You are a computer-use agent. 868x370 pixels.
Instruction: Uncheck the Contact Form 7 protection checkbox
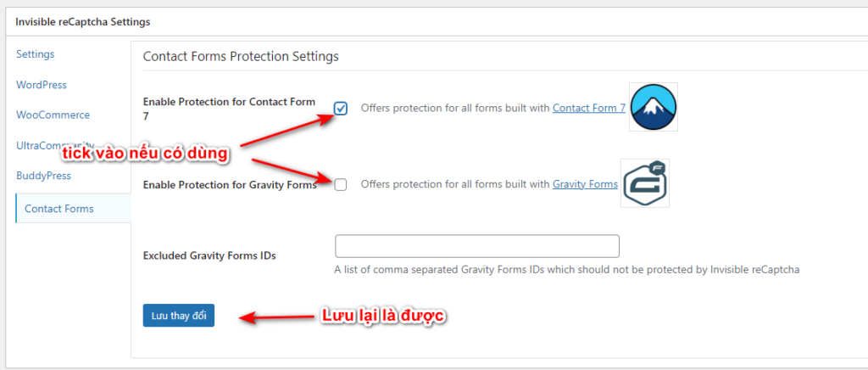(x=341, y=109)
